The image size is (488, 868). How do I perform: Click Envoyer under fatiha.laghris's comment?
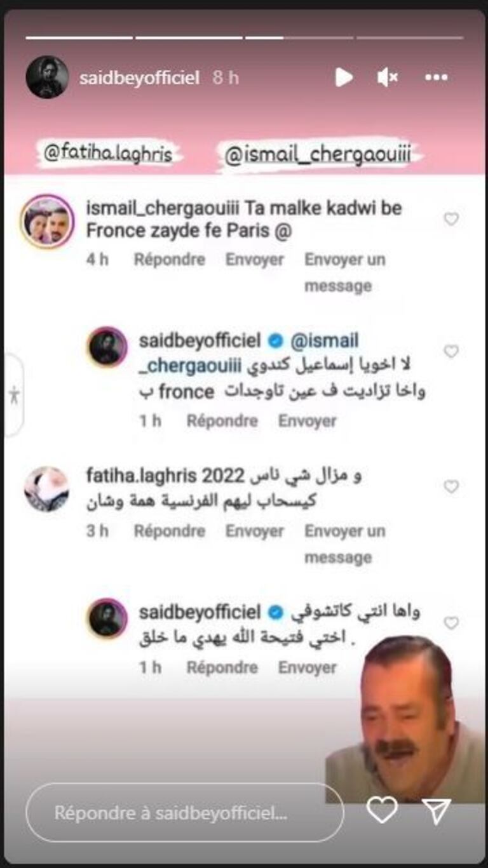(x=255, y=531)
